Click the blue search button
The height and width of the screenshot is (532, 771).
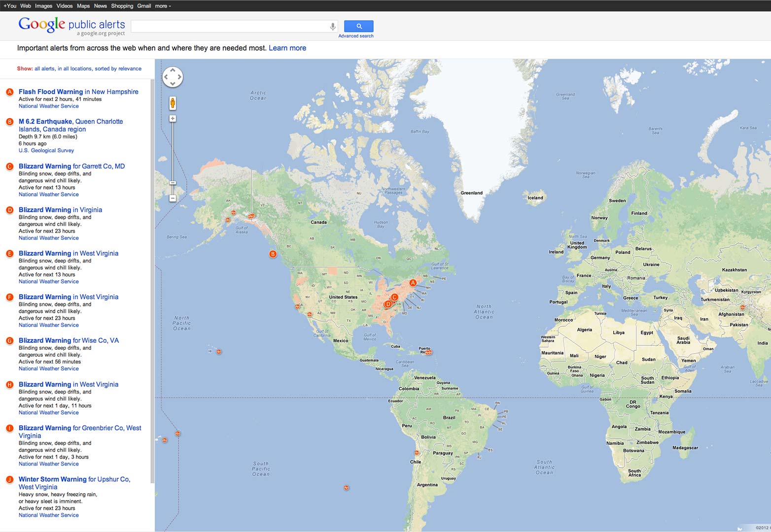[x=358, y=26]
